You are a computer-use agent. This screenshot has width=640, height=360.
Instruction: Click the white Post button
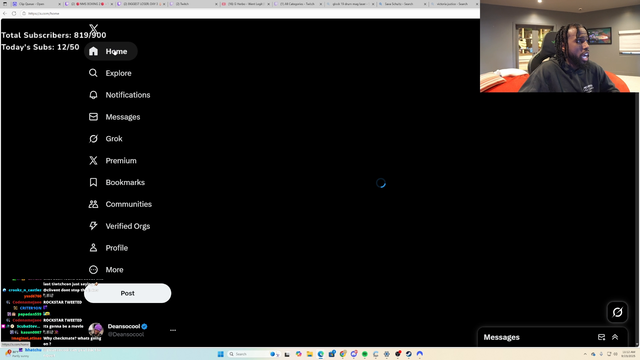point(127,293)
